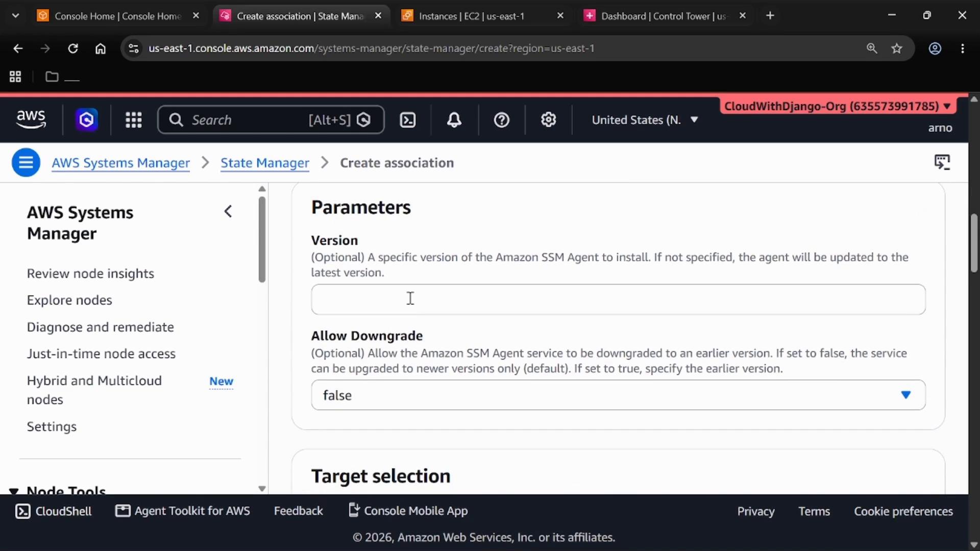Open the Feedback link in footer
980x551 pixels.
298,511
